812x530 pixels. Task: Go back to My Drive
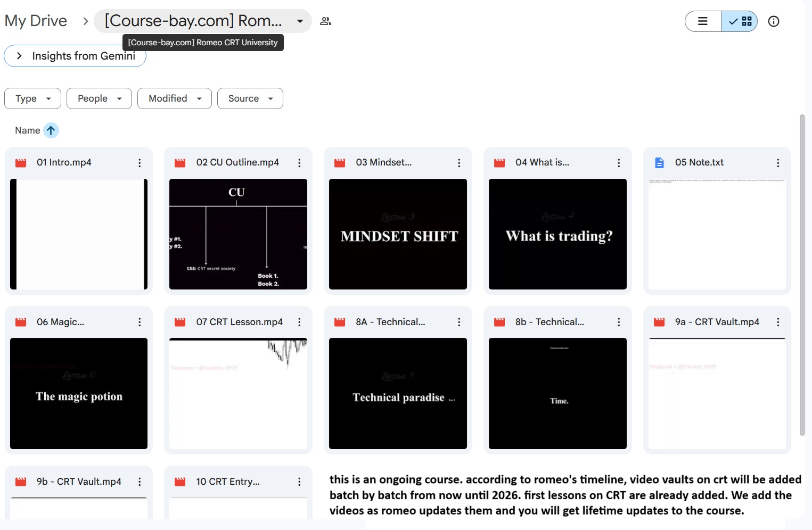coord(36,21)
